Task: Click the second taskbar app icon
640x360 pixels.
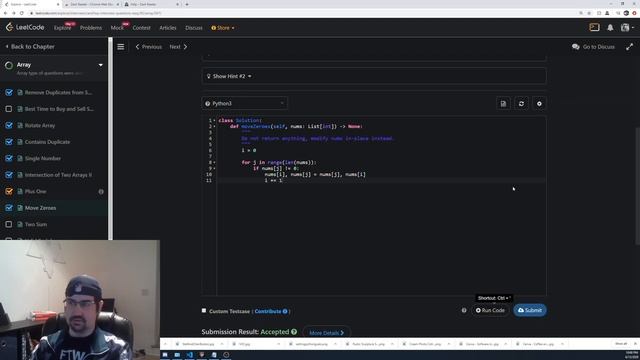Action: [177, 355]
